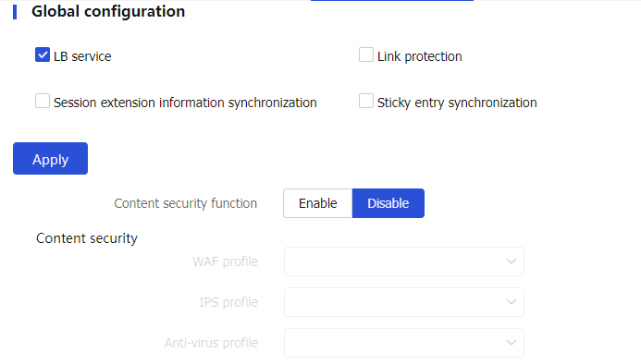Click the WAF profile label
The height and width of the screenshot is (364, 641).
[x=225, y=261]
